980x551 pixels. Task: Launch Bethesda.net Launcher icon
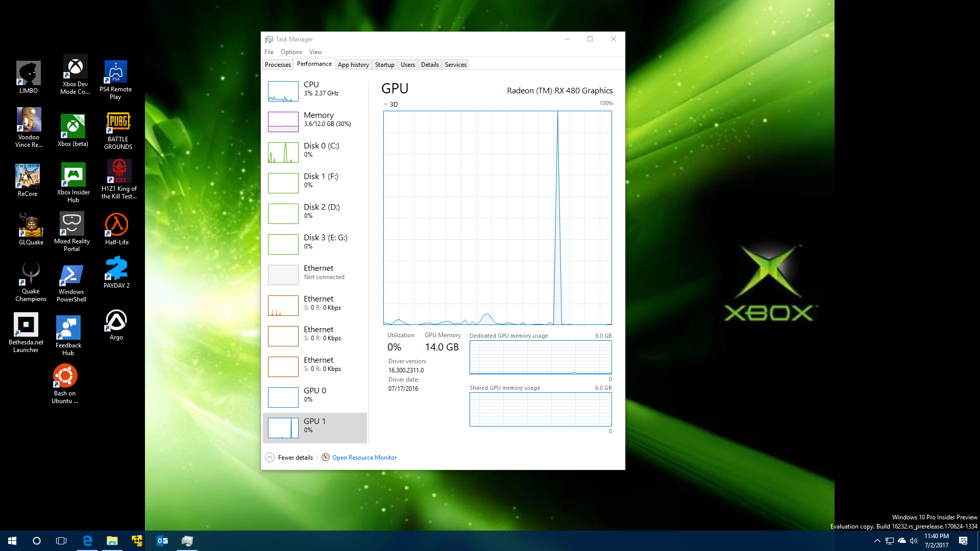click(x=26, y=333)
